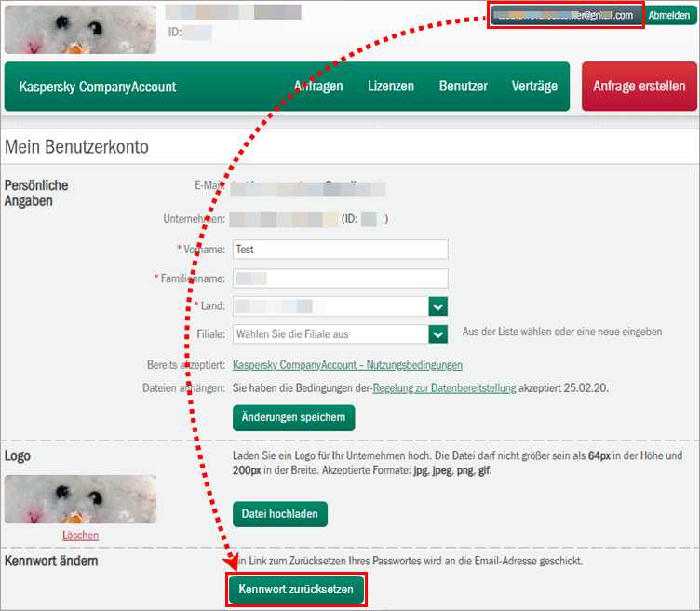Click the Kennwort zurücksetzen button

[x=296, y=590]
